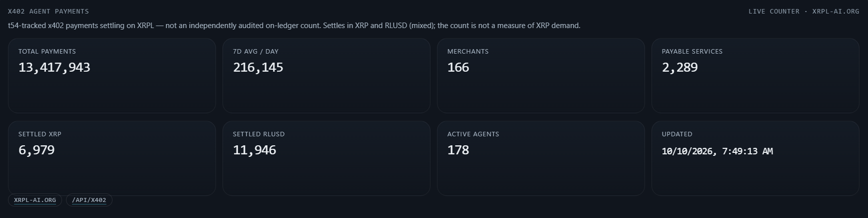Click the LIVE COUNTER · XRPL-AI.ORG label
This screenshot has width=868, height=218.
(x=804, y=11)
